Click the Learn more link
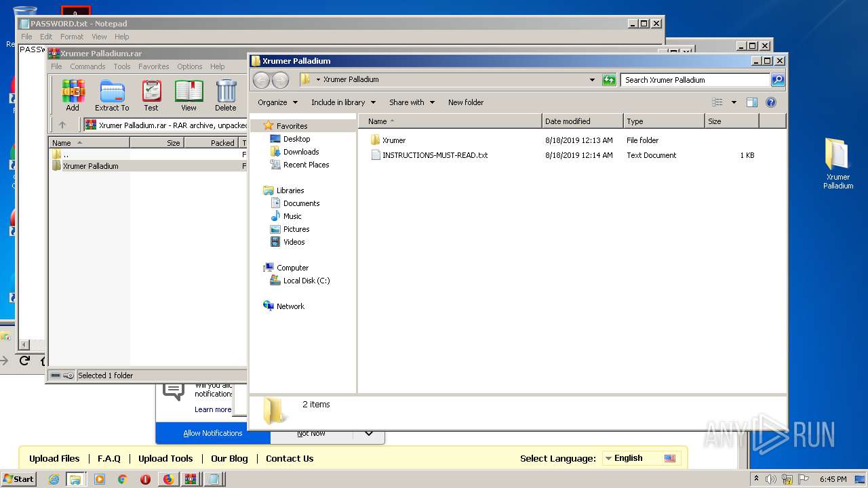 tap(213, 409)
